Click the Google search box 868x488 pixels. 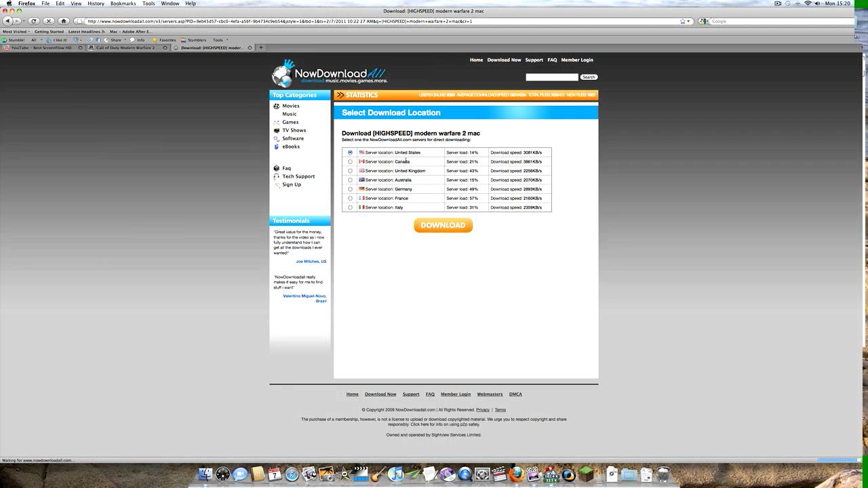[782, 21]
